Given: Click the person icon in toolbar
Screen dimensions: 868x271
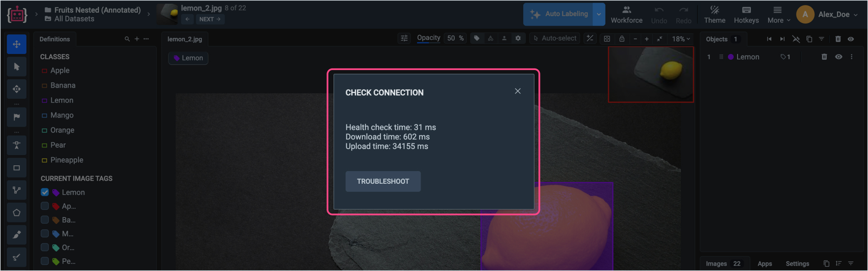Looking at the screenshot, I should [504, 38].
